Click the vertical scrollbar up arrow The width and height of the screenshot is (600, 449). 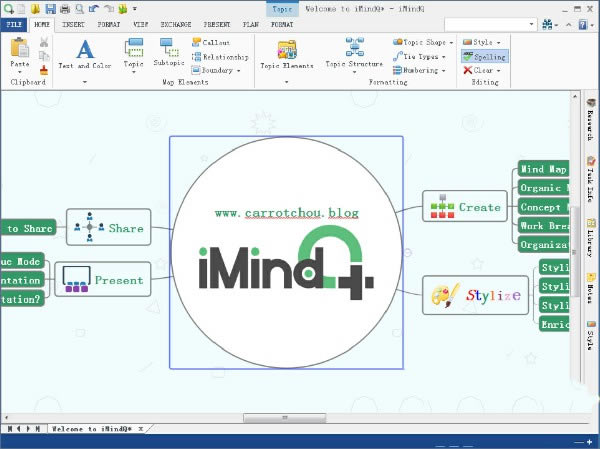pos(575,96)
